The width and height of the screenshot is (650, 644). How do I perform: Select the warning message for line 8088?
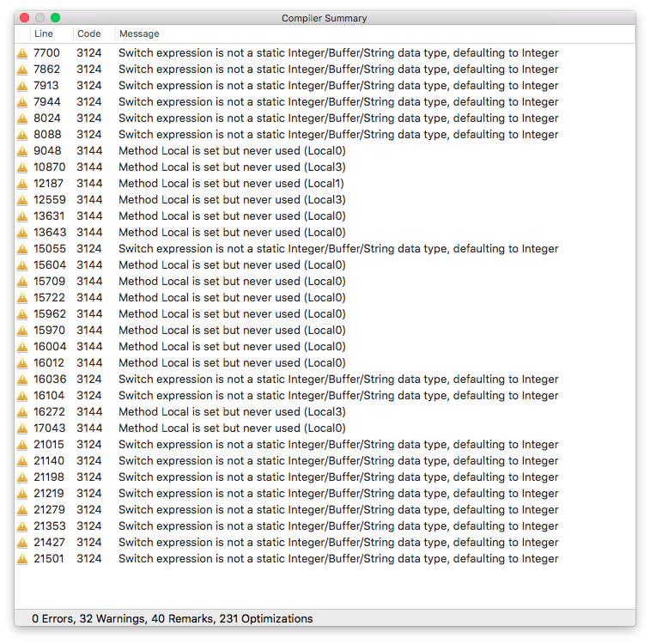click(338, 135)
